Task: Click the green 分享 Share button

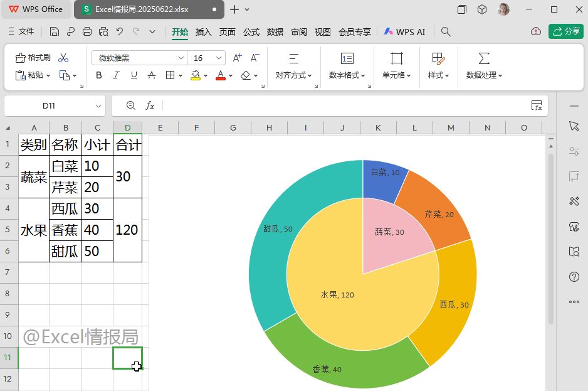Action: [566, 31]
